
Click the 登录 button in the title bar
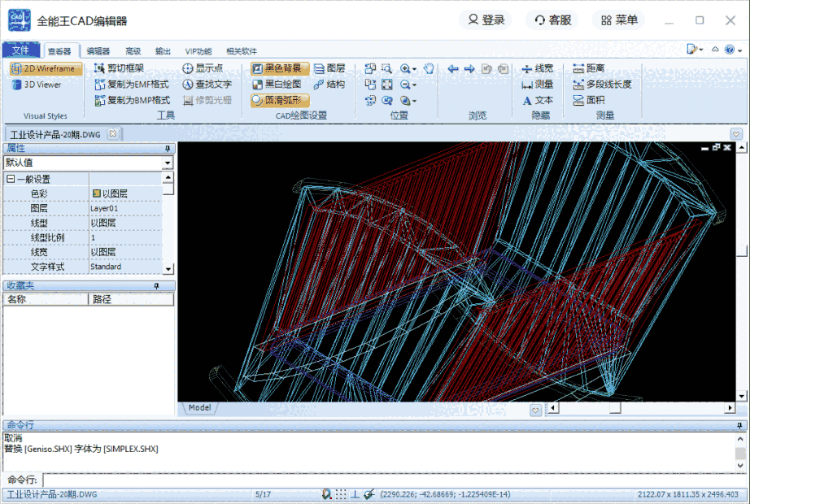pyautogui.click(x=485, y=20)
